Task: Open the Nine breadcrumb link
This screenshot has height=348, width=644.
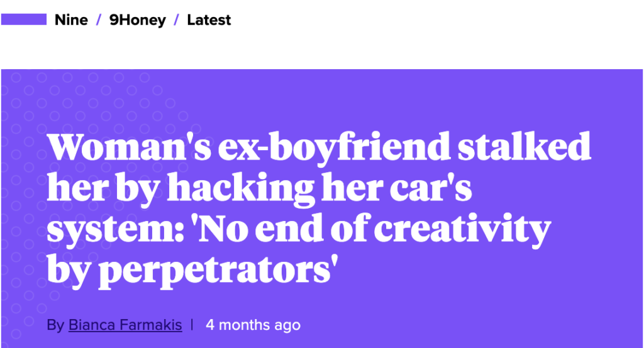Action: coord(71,19)
